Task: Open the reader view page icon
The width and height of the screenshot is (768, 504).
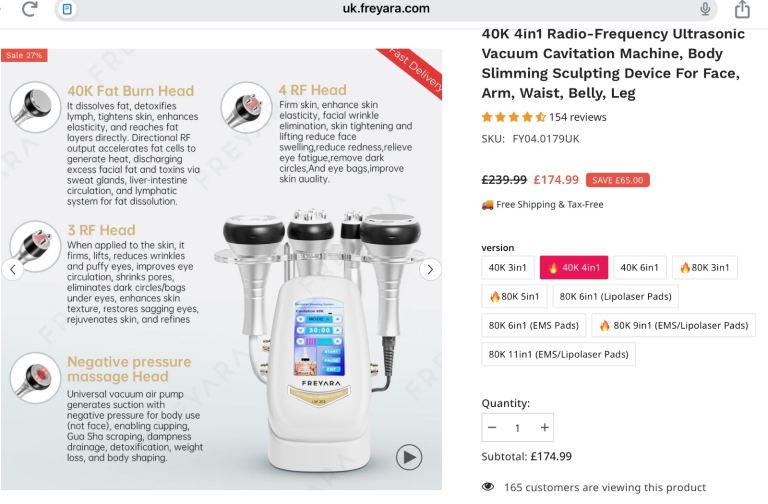Action: (x=68, y=9)
